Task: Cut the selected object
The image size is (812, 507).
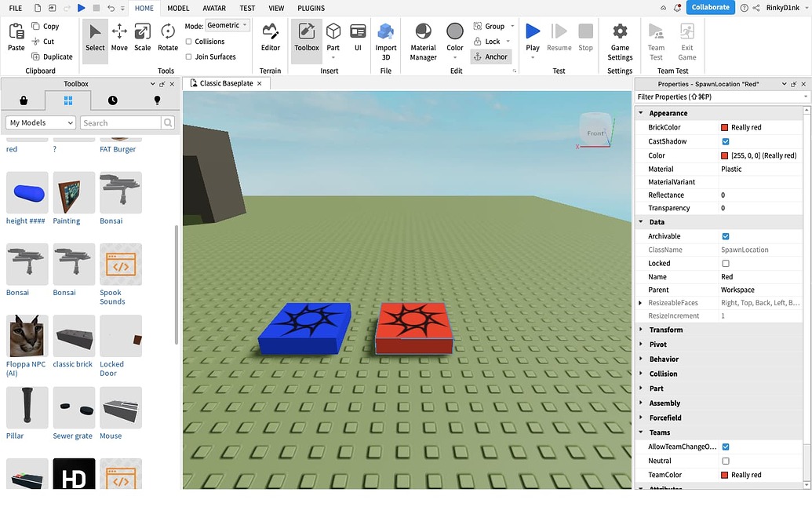Action: click(43, 42)
